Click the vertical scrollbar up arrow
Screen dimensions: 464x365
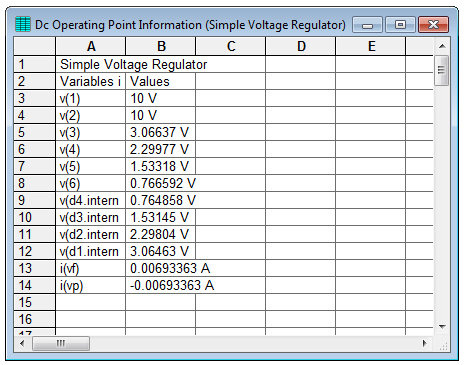tap(442, 46)
